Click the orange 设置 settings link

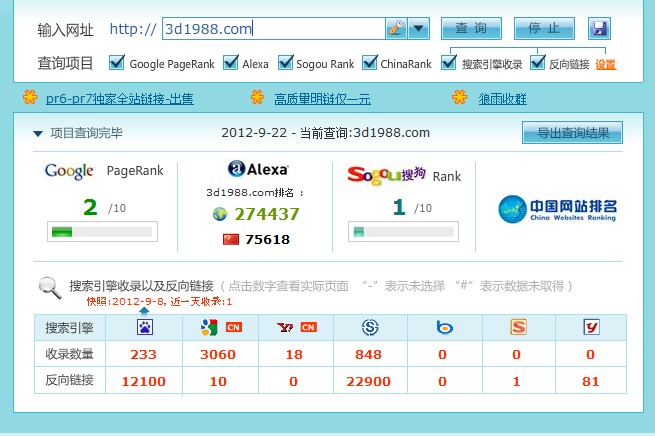click(606, 64)
